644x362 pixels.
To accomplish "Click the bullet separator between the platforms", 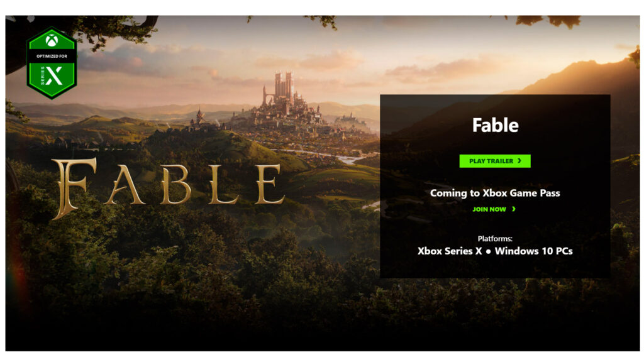I will (488, 251).
